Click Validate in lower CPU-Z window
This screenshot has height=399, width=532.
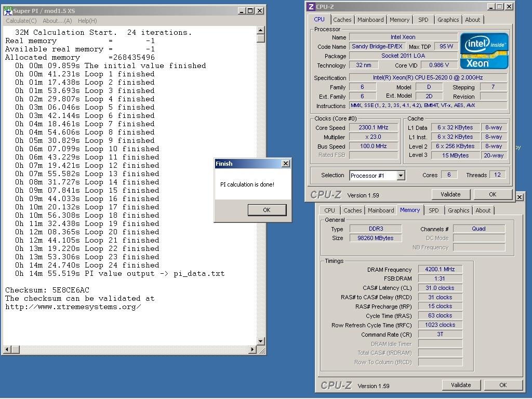[461, 385]
